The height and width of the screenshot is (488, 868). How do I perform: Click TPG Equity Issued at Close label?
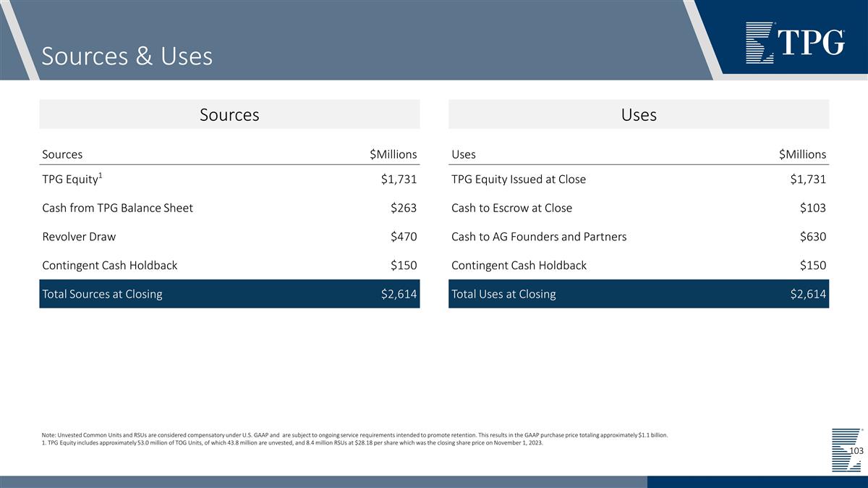(x=518, y=180)
